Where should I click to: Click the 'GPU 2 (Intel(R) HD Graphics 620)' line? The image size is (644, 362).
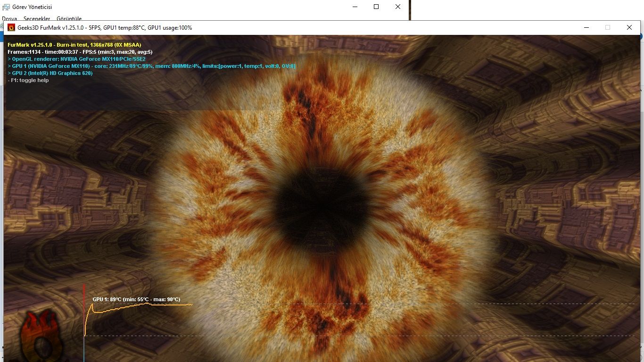[50, 73]
